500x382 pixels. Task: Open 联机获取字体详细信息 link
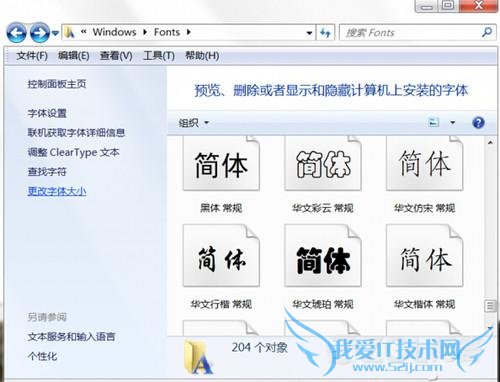tap(76, 133)
